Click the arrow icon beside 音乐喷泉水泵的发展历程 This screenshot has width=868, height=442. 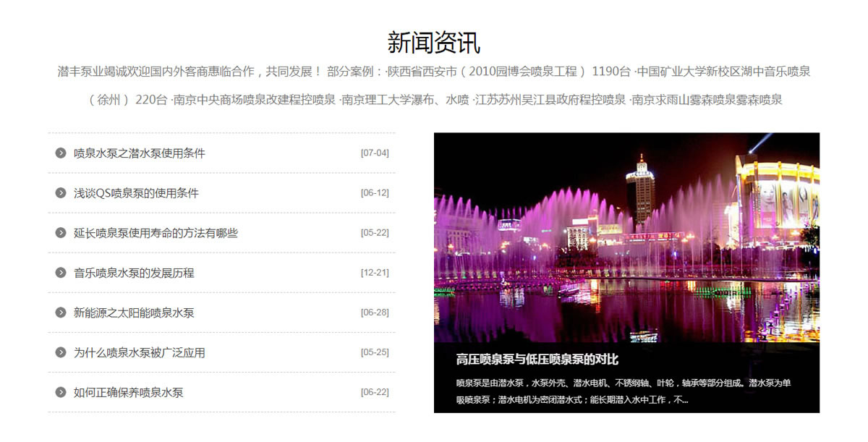tap(61, 273)
